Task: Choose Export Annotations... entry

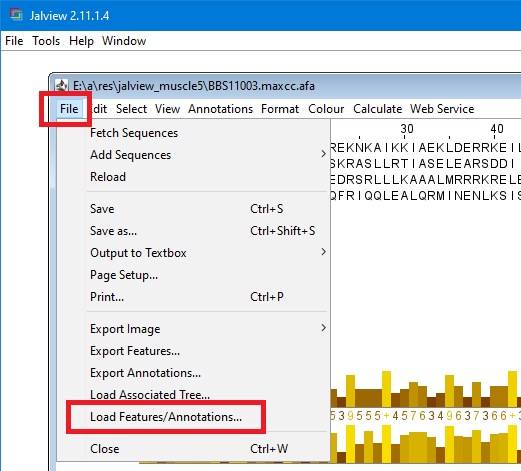Action: point(193,373)
